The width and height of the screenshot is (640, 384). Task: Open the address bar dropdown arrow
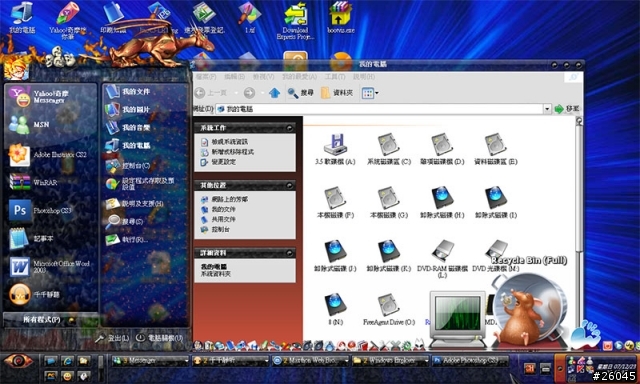(547, 109)
